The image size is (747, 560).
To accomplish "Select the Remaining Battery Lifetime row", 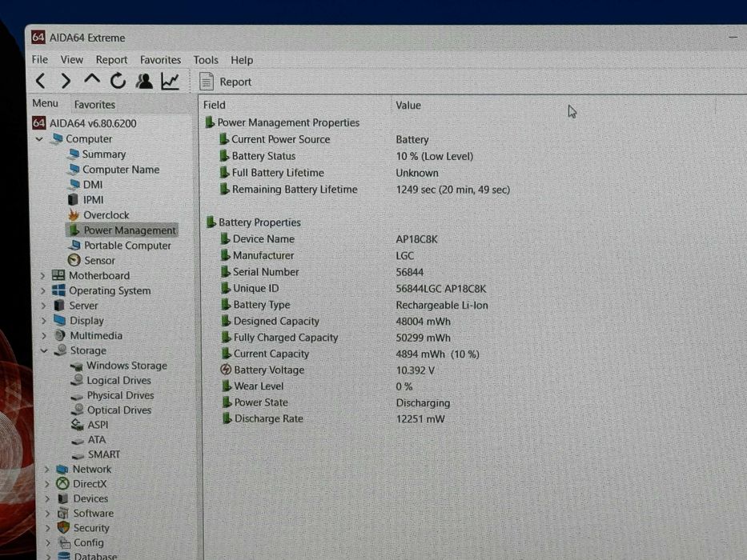I will 364,190.
